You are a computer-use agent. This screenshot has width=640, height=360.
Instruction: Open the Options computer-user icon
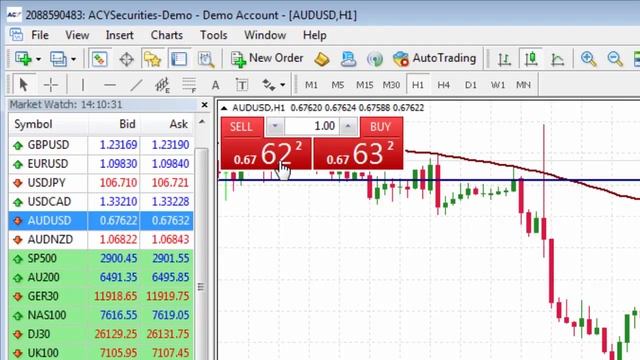point(348,59)
